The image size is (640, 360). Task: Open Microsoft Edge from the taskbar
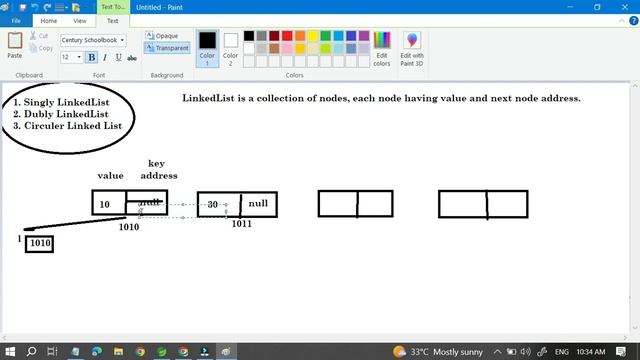pos(97,351)
